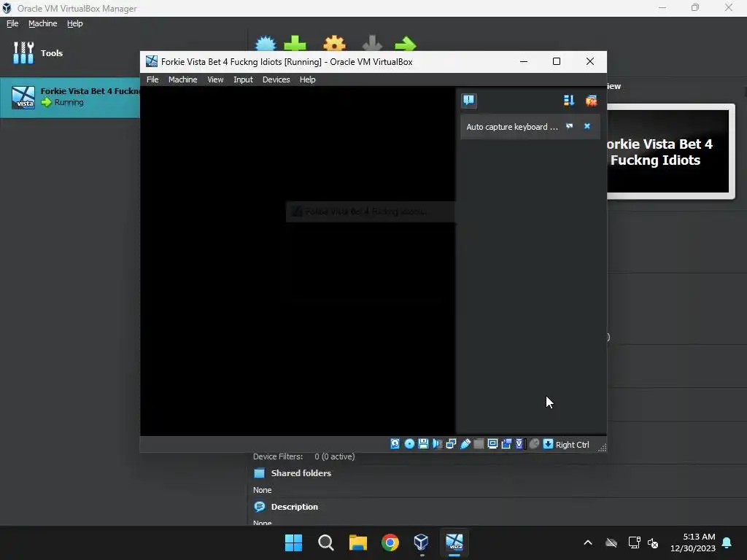Show hidden system tray icons
The height and width of the screenshot is (560, 747).
[x=588, y=542]
